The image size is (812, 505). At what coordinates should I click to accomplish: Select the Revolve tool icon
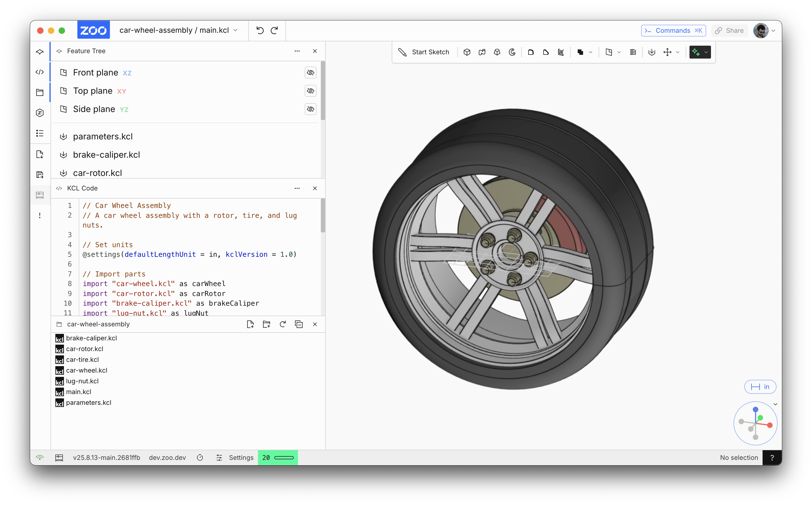tap(512, 52)
